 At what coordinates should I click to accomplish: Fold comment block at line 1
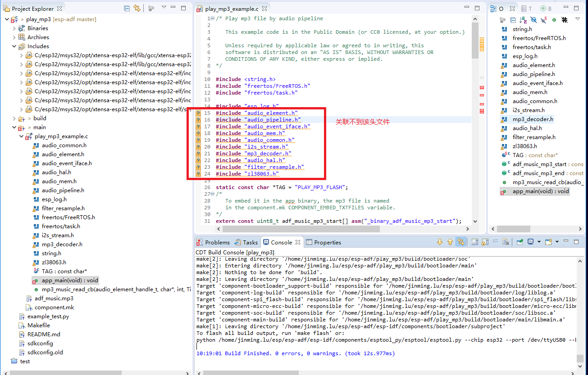[213, 18]
